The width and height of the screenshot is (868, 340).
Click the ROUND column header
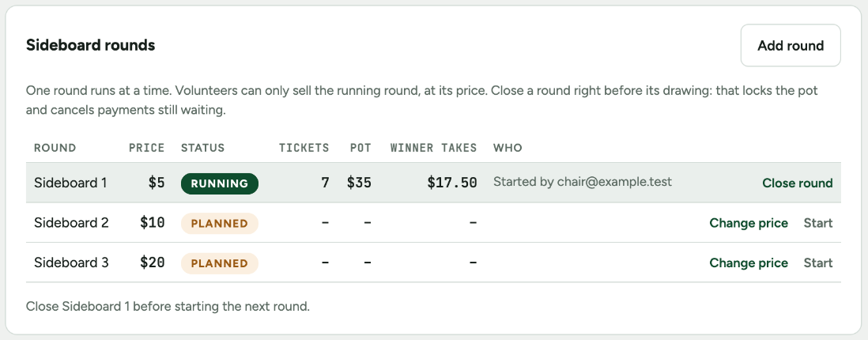[55, 148]
